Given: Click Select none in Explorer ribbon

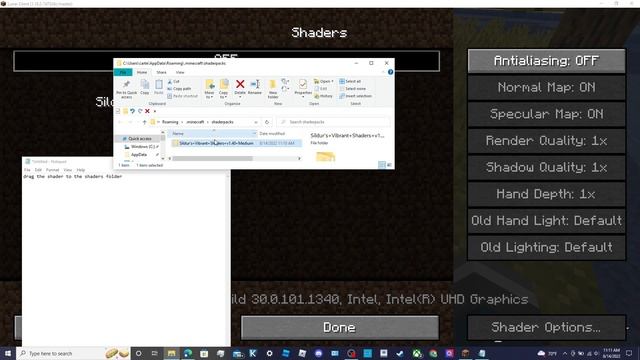Looking at the screenshot, I should click(x=352, y=89).
